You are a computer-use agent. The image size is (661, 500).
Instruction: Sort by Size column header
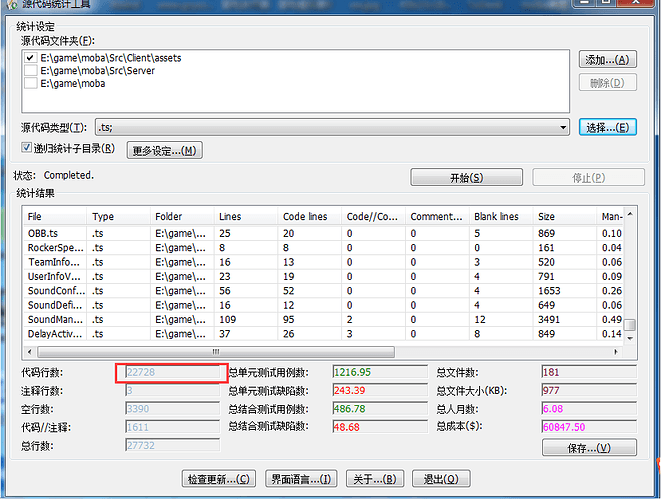[564, 216]
